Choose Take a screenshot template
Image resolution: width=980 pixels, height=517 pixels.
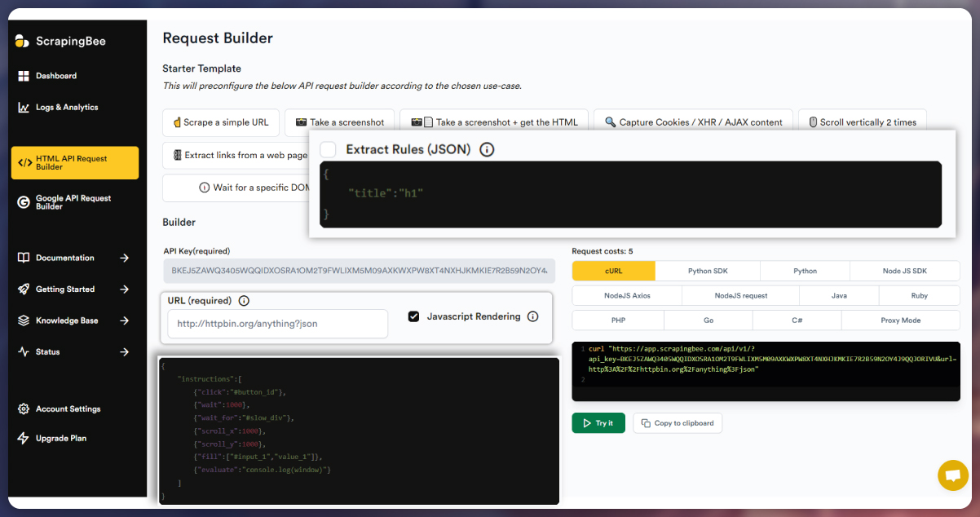click(340, 122)
